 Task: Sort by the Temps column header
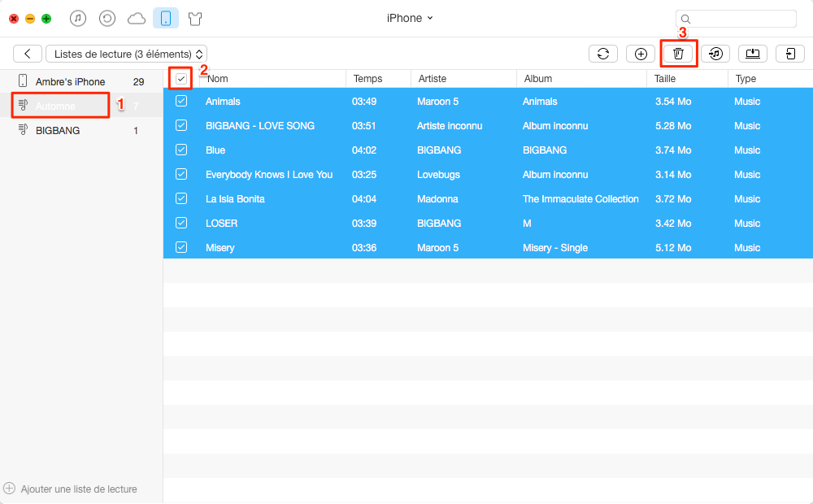pos(379,79)
